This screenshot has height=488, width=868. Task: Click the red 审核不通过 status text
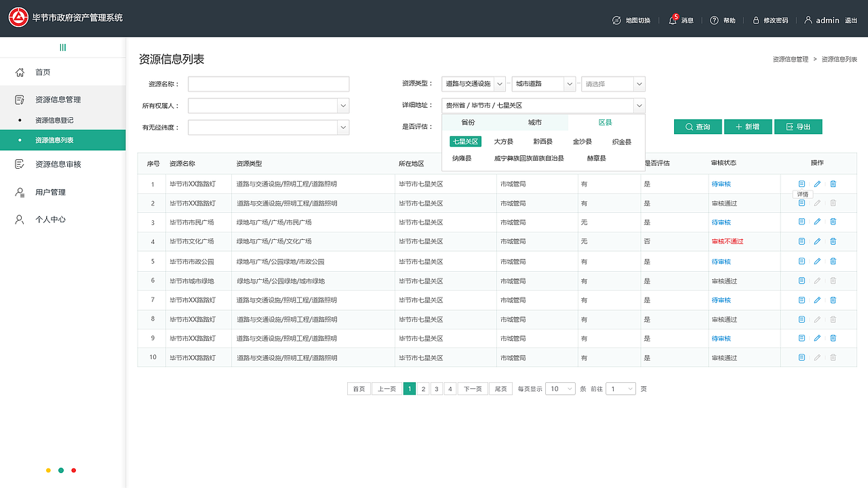tap(728, 241)
